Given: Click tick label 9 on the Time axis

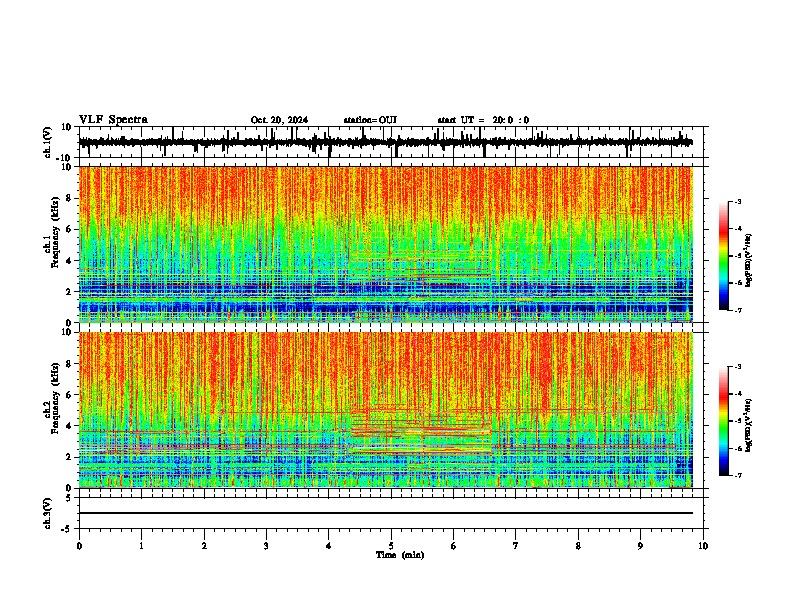Looking at the screenshot, I should (640, 546).
